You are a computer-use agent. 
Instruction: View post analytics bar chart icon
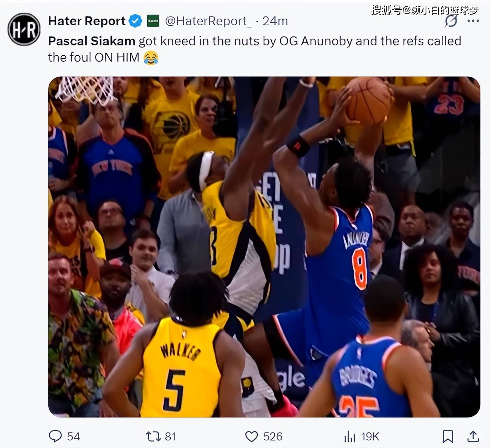349,436
